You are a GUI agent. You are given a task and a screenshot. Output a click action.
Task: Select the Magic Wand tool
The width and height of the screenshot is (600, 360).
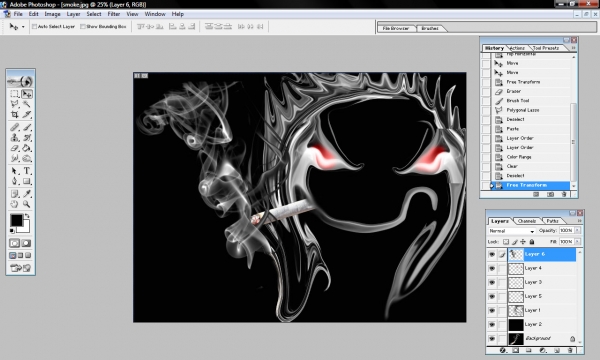point(26,104)
